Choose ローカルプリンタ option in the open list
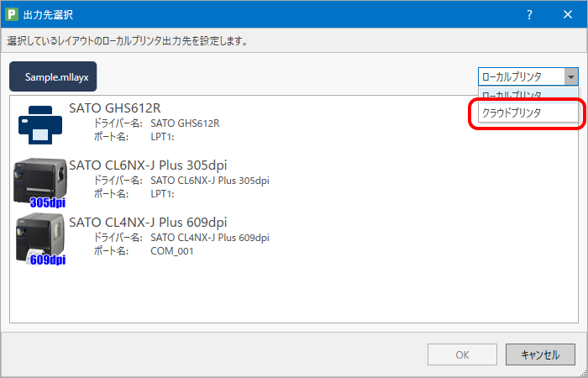The image size is (588, 378). [x=528, y=95]
